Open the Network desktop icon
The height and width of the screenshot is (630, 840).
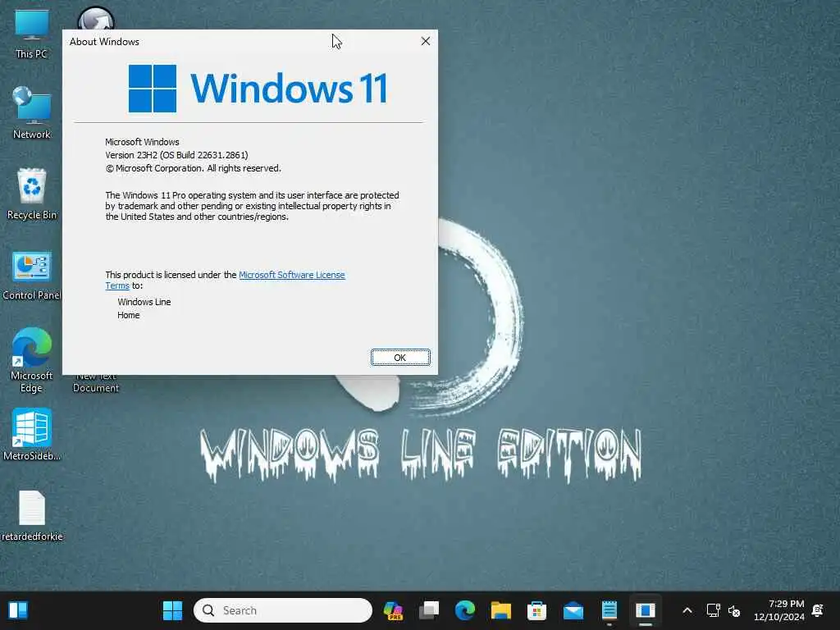click(31, 113)
